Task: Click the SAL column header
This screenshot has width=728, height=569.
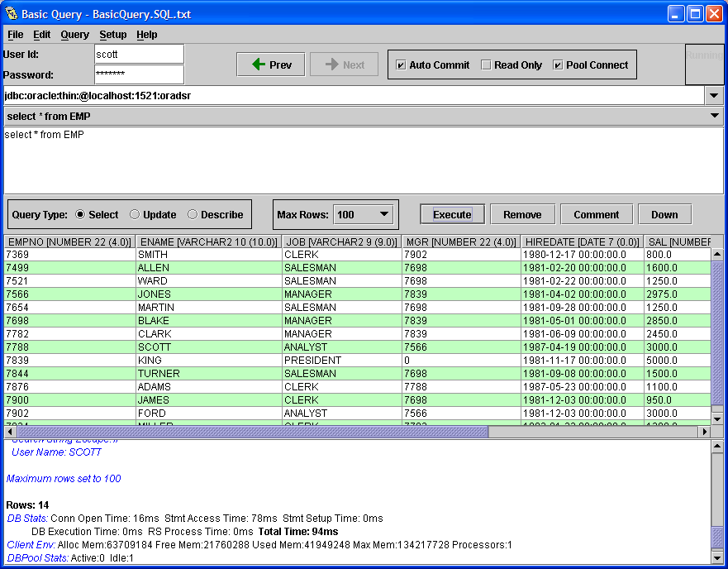Action: (x=678, y=241)
